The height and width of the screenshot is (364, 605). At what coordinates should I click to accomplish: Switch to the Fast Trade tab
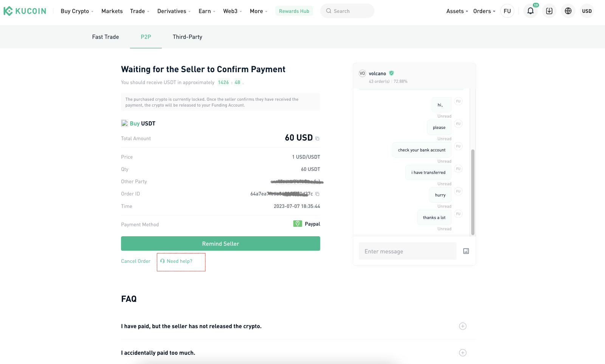coord(105,37)
